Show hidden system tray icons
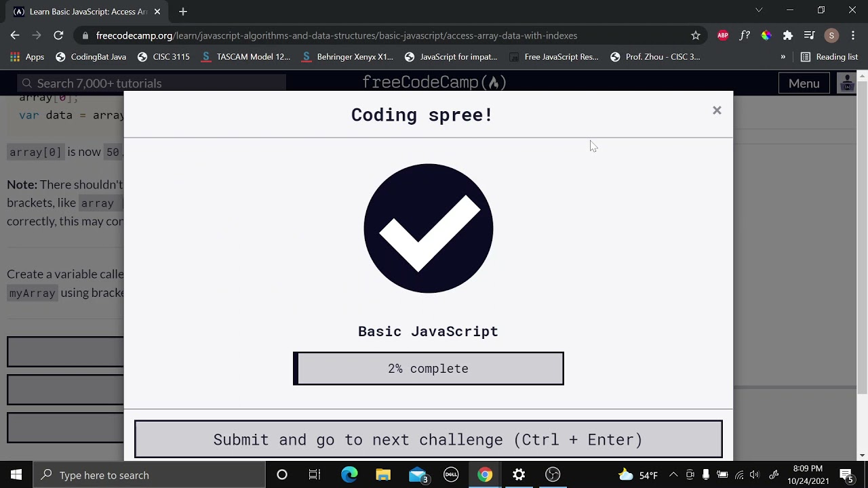The height and width of the screenshot is (488, 868). point(673,474)
